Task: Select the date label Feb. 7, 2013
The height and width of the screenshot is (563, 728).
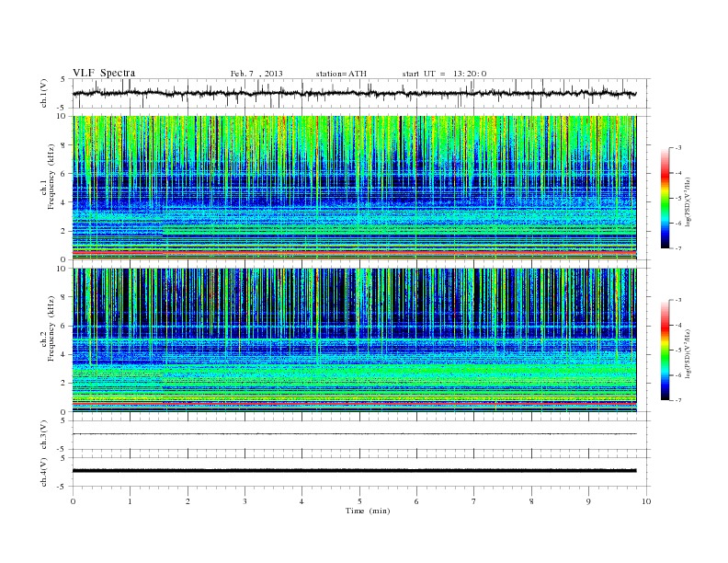Action: click(x=256, y=74)
